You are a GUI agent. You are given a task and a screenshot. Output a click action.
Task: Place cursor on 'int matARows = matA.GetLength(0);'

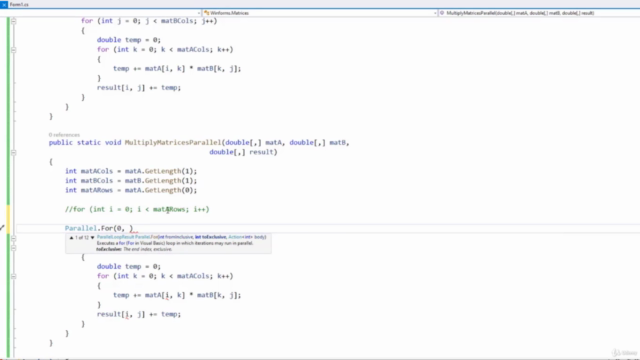coord(131,190)
